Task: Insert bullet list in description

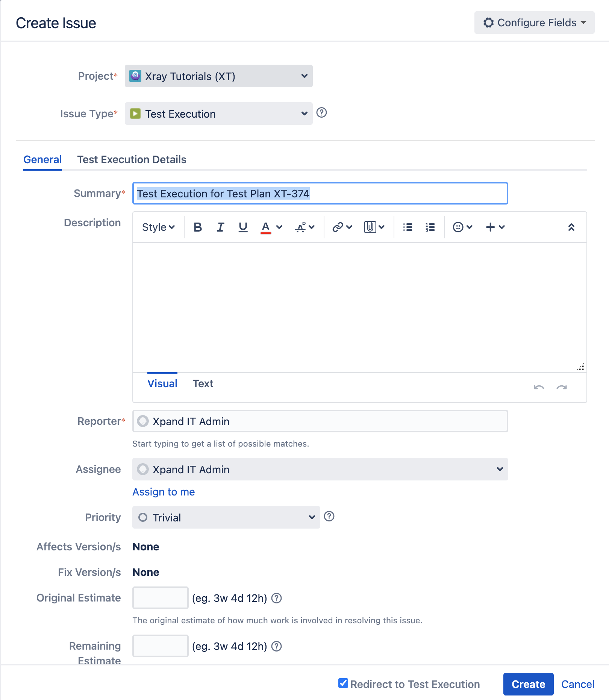Action: click(408, 227)
